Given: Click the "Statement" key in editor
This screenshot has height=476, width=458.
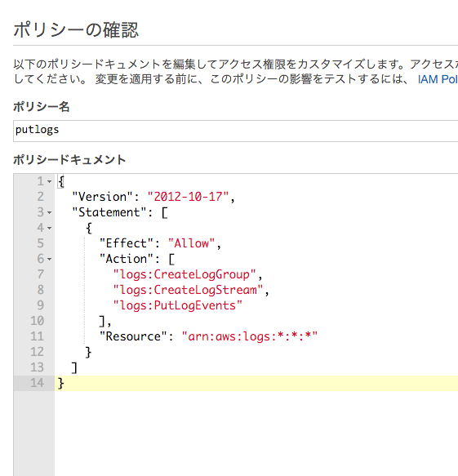Looking at the screenshot, I should [109, 212].
